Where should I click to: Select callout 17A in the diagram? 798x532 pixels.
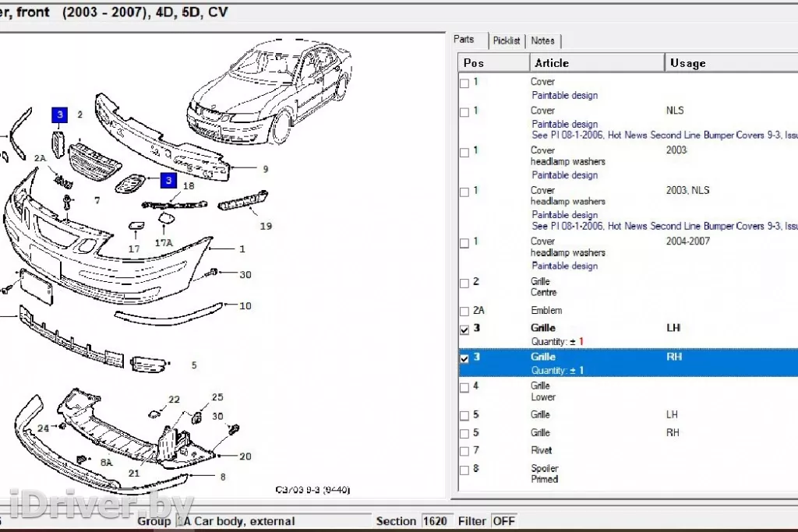click(164, 243)
